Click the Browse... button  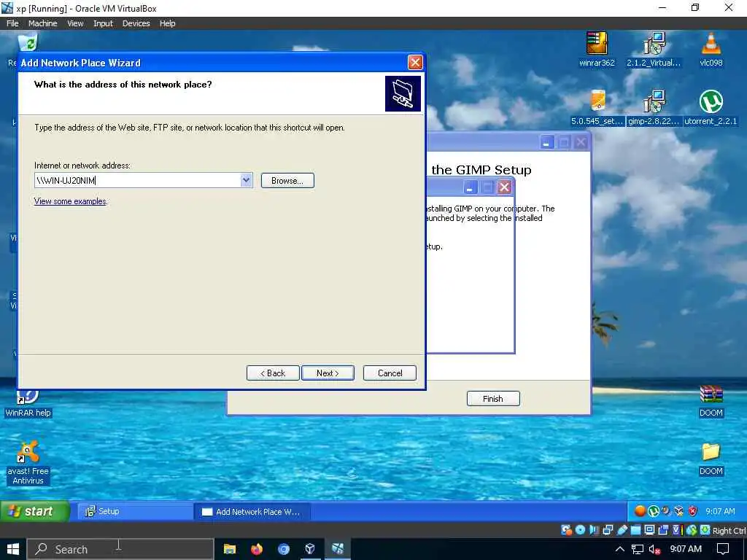[x=287, y=181]
